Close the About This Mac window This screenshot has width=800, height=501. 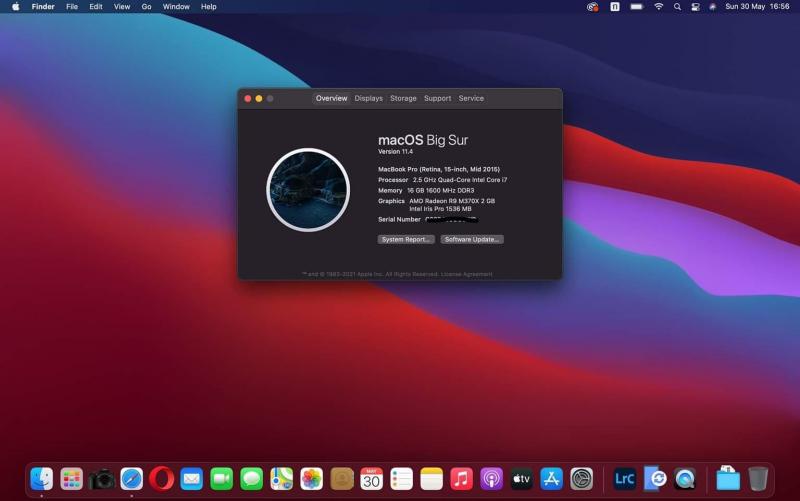[248, 98]
